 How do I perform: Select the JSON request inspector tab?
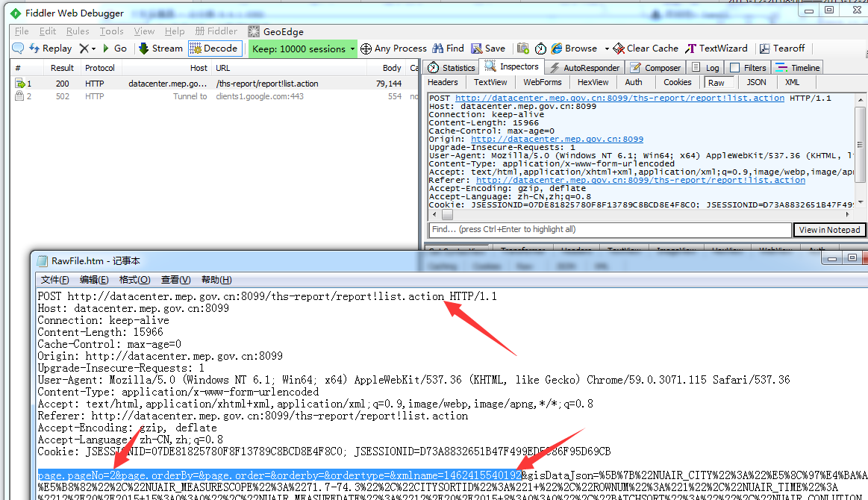pyautogui.click(x=756, y=82)
